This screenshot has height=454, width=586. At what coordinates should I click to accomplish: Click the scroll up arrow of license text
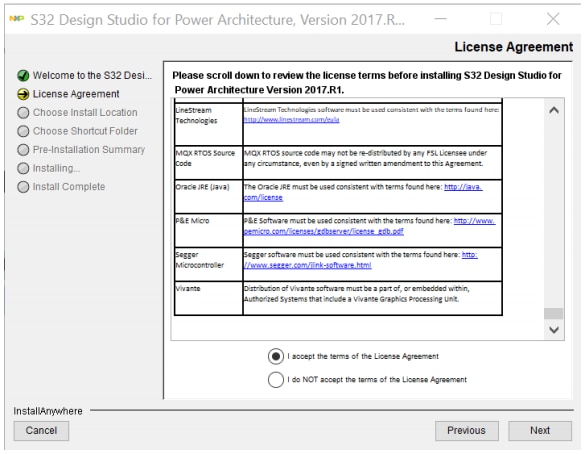(554, 110)
